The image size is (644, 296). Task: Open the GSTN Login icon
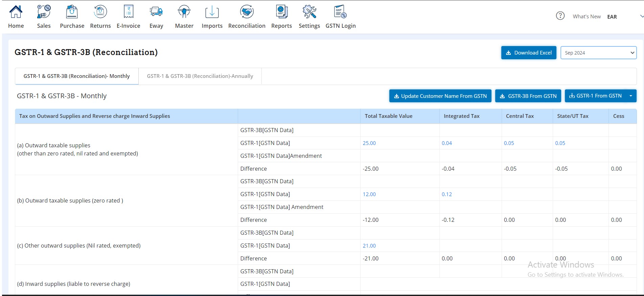tap(340, 12)
